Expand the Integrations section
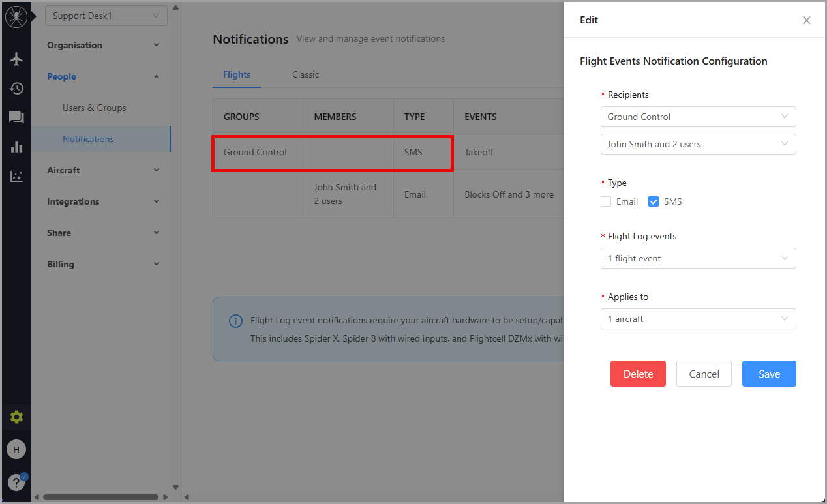The image size is (827, 504). click(x=103, y=201)
